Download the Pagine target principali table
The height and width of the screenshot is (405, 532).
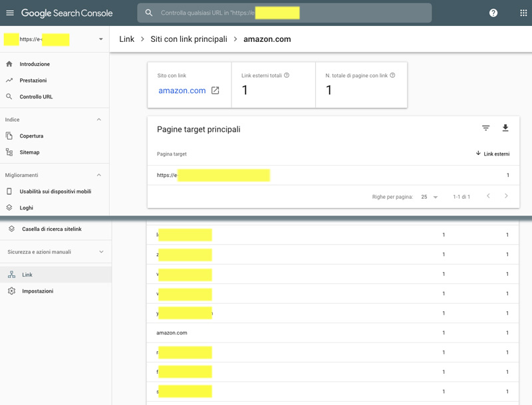[x=505, y=128]
